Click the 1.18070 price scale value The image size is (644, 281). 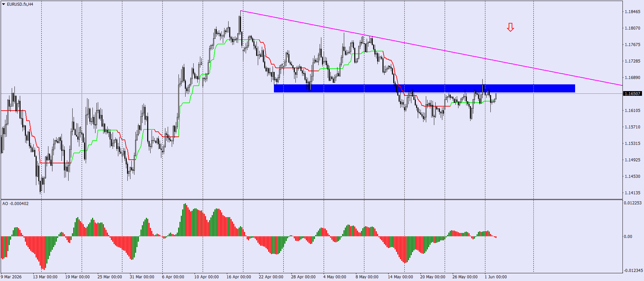click(632, 28)
